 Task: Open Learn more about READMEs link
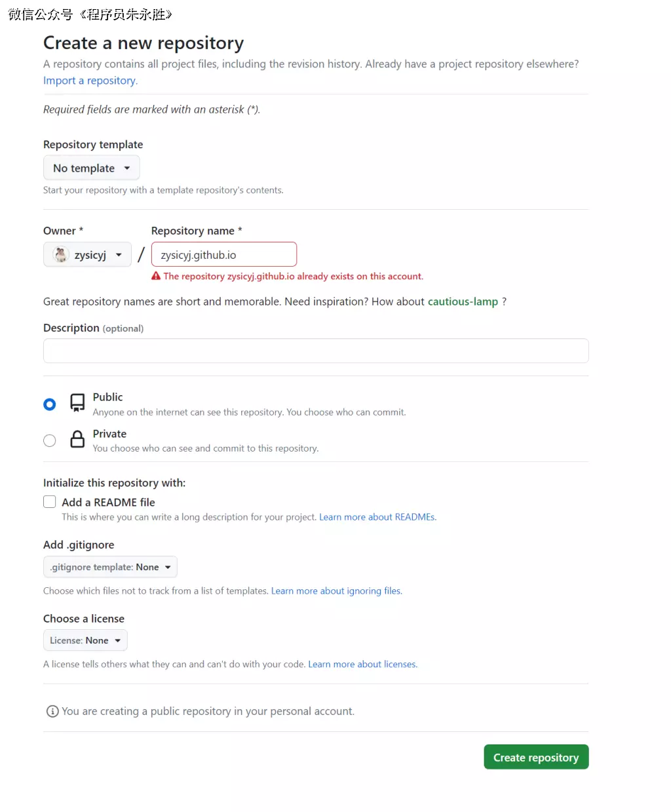[x=377, y=517]
